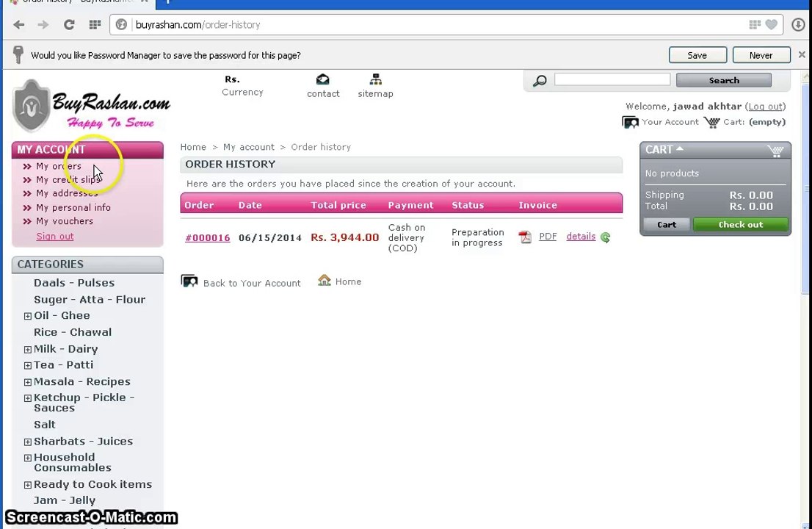Click the BuyRashan.com shield logo
Viewport: 812px width, 529px height.
pyautogui.click(x=32, y=106)
